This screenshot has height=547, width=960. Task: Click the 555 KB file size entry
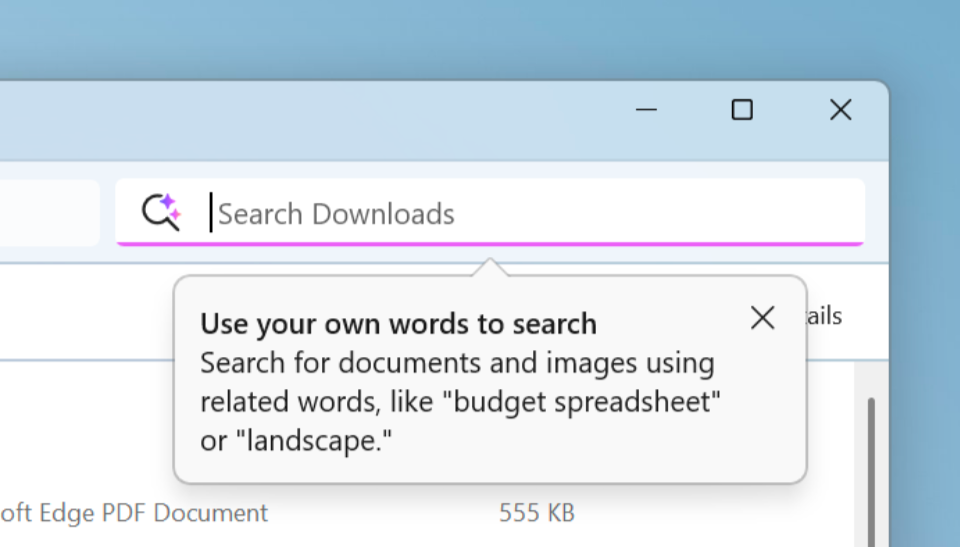pos(536,513)
